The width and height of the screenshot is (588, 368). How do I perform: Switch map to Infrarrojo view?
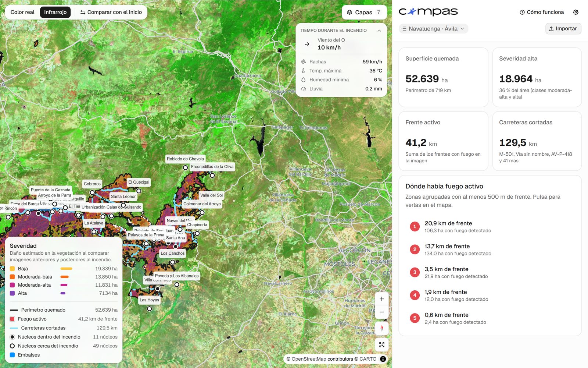point(55,12)
